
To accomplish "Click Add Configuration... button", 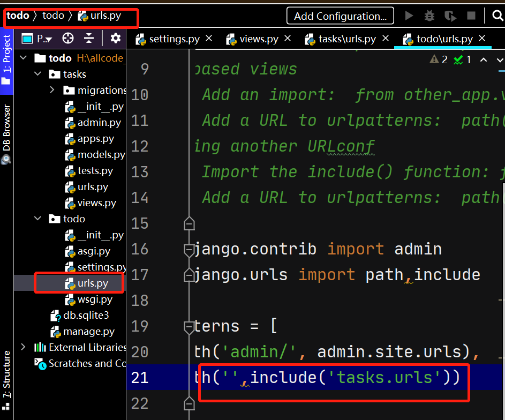I will click(340, 16).
